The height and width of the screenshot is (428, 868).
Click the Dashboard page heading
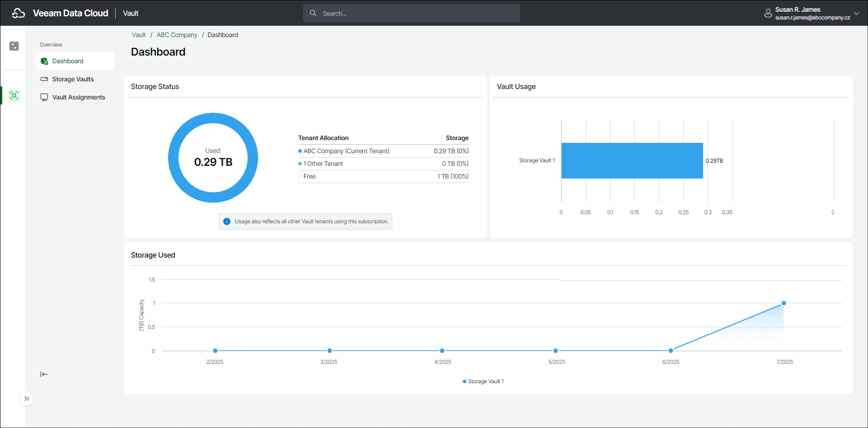tap(158, 52)
